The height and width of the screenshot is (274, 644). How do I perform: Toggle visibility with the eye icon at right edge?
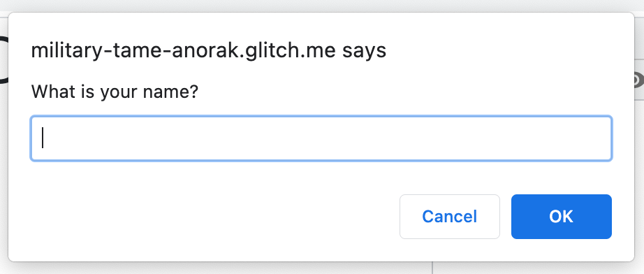639,80
